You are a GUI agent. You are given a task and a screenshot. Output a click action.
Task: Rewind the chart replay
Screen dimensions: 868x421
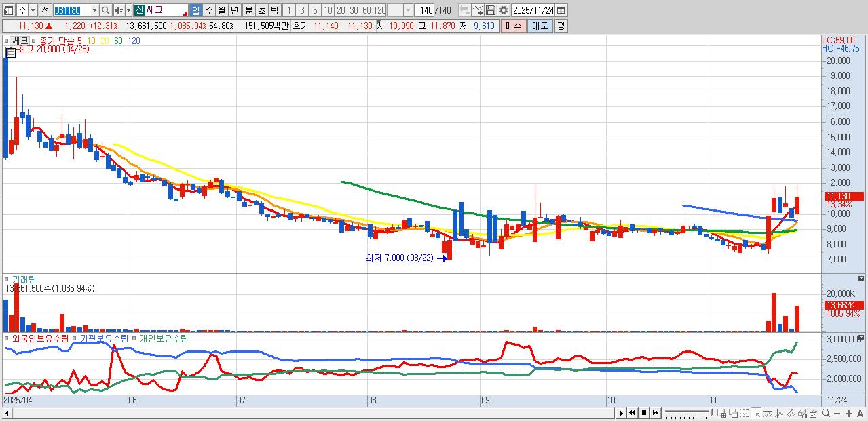(632, 413)
